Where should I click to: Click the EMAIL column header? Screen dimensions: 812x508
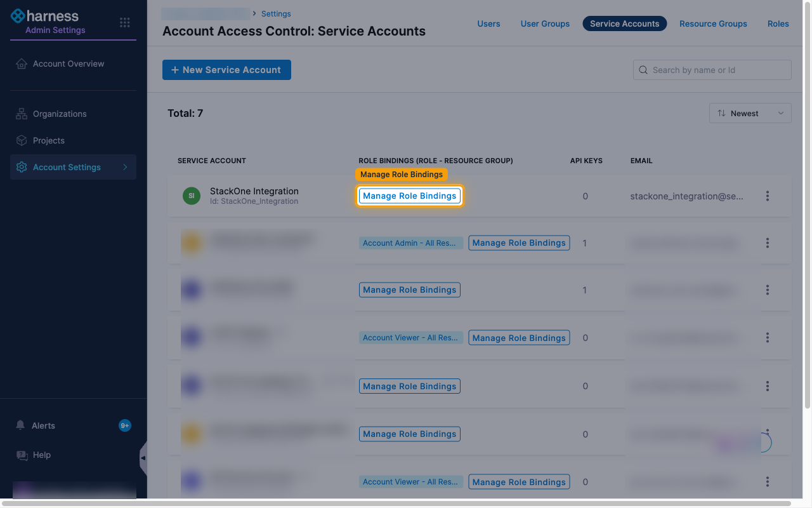point(641,161)
